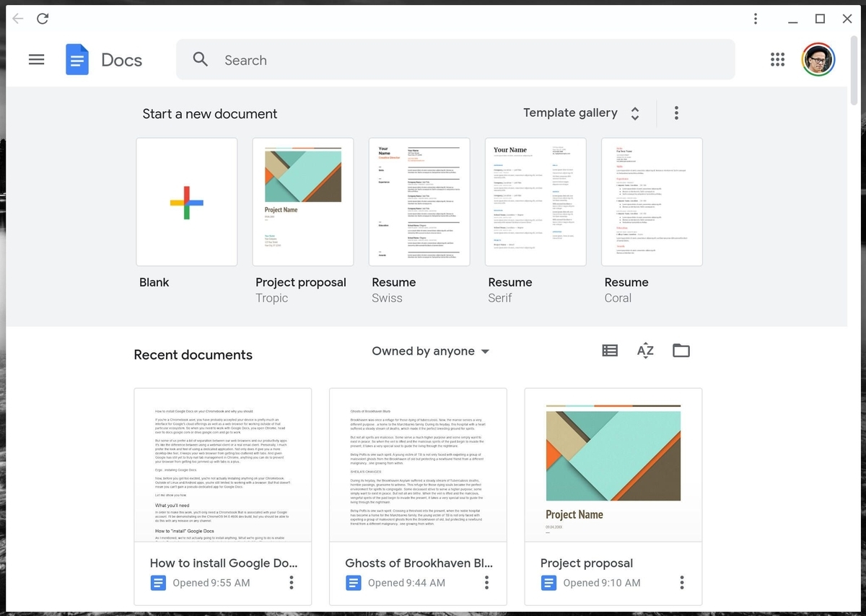Click the Blank label
The height and width of the screenshot is (616, 866).
tap(154, 282)
